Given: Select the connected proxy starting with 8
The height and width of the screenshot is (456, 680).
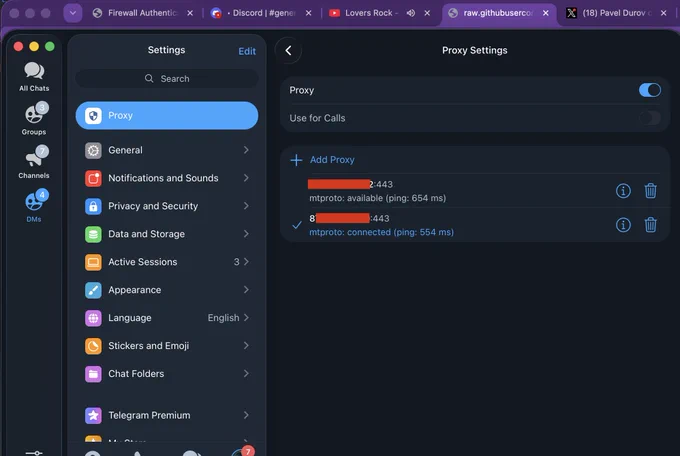Looking at the screenshot, I should (475, 225).
